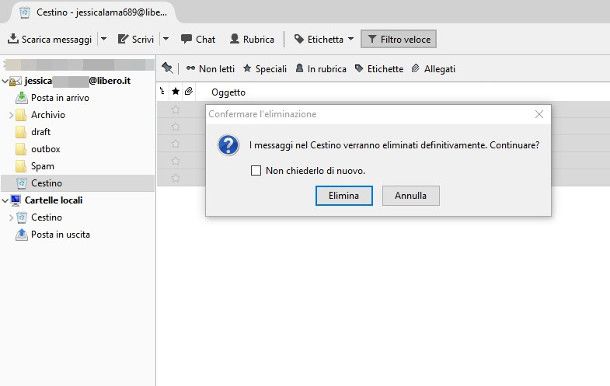Click the Scrivi compose pencil icon

[x=123, y=39]
